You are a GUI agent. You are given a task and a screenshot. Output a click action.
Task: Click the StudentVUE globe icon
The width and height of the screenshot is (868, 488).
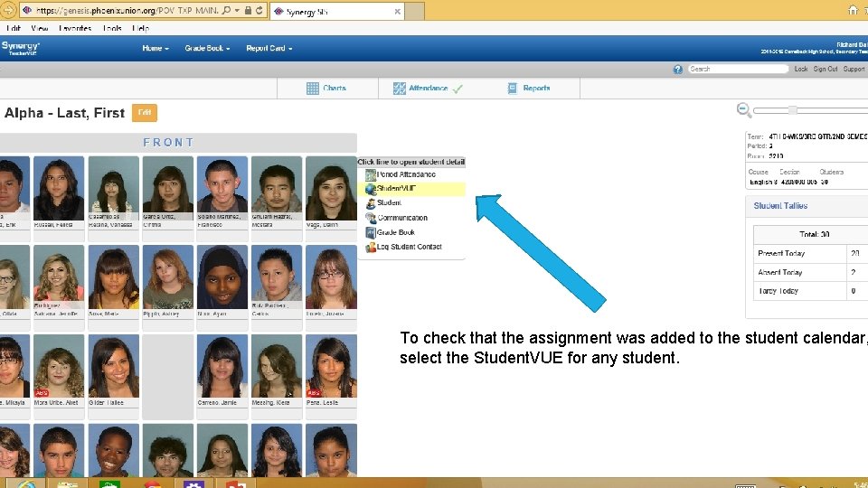pyautogui.click(x=371, y=189)
